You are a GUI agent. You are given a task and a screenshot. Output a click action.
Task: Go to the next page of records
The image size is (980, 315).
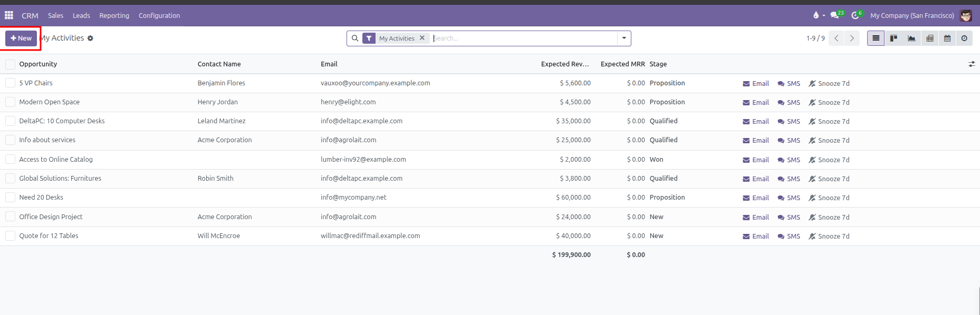point(852,38)
